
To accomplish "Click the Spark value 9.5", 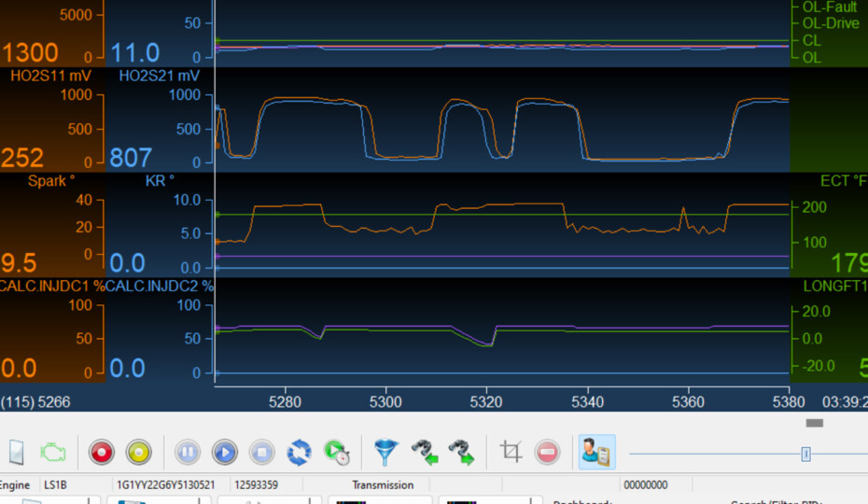I will point(19,263).
